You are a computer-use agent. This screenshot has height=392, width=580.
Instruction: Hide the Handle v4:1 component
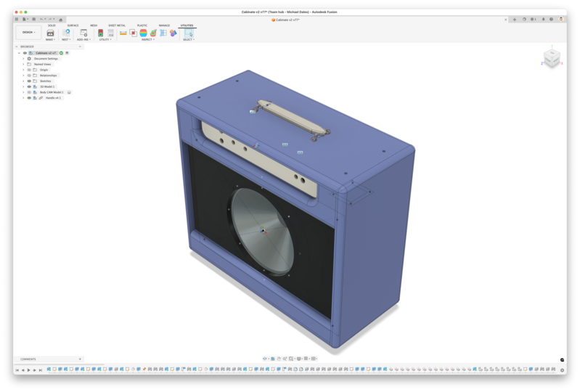tap(29, 98)
